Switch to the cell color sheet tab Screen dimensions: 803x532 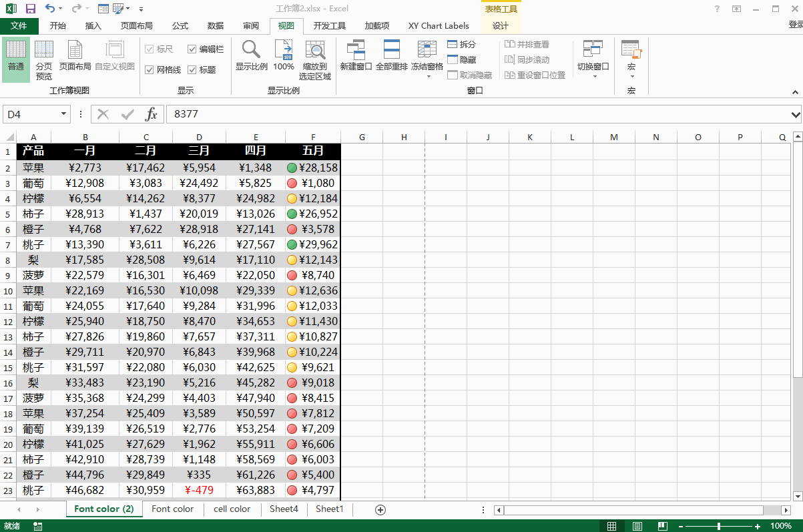(232, 509)
